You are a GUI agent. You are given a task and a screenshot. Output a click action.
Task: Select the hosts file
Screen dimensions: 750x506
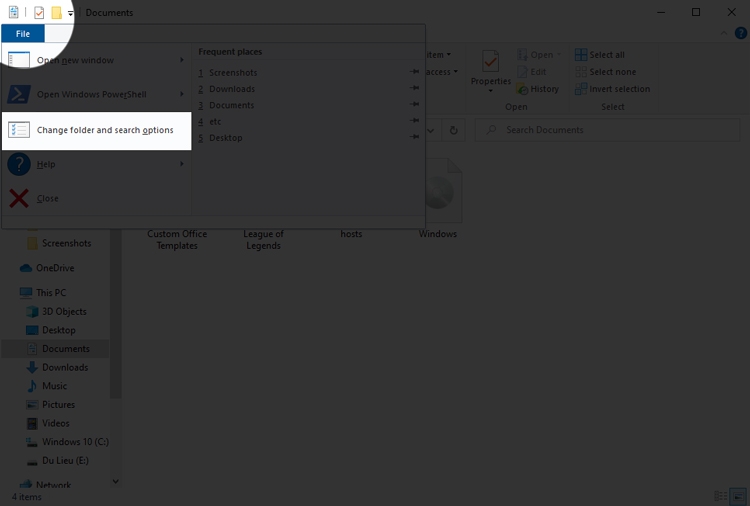click(351, 234)
